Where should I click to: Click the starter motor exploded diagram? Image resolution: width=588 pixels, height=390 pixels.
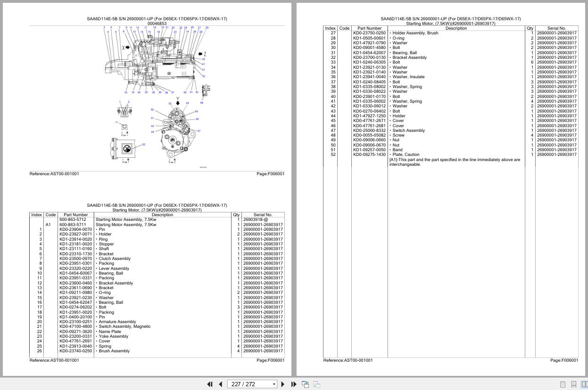157,97
